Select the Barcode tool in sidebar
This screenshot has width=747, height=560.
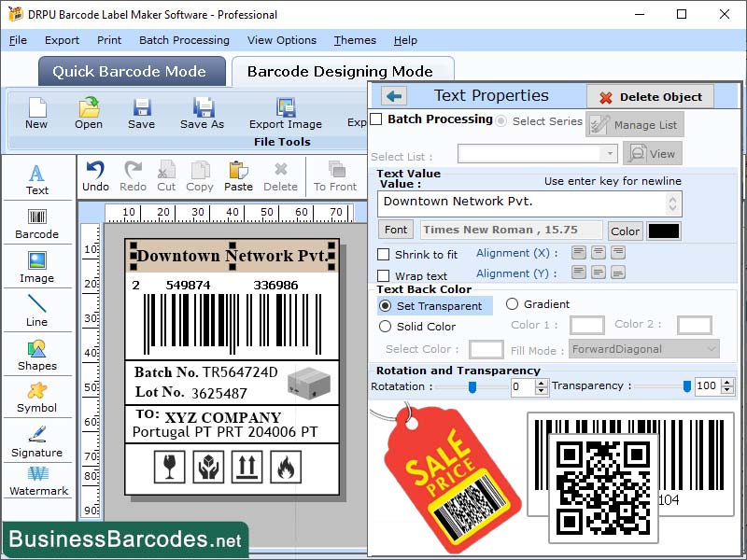(x=37, y=222)
